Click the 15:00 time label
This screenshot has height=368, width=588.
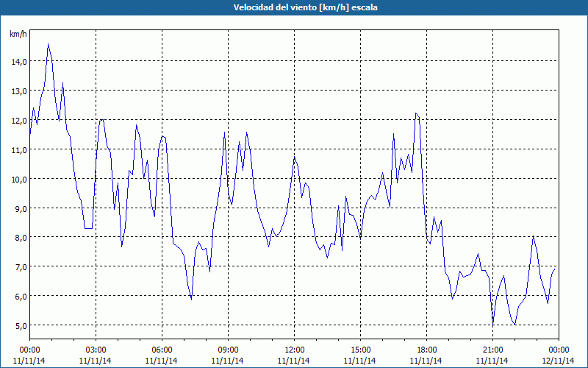coord(360,350)
